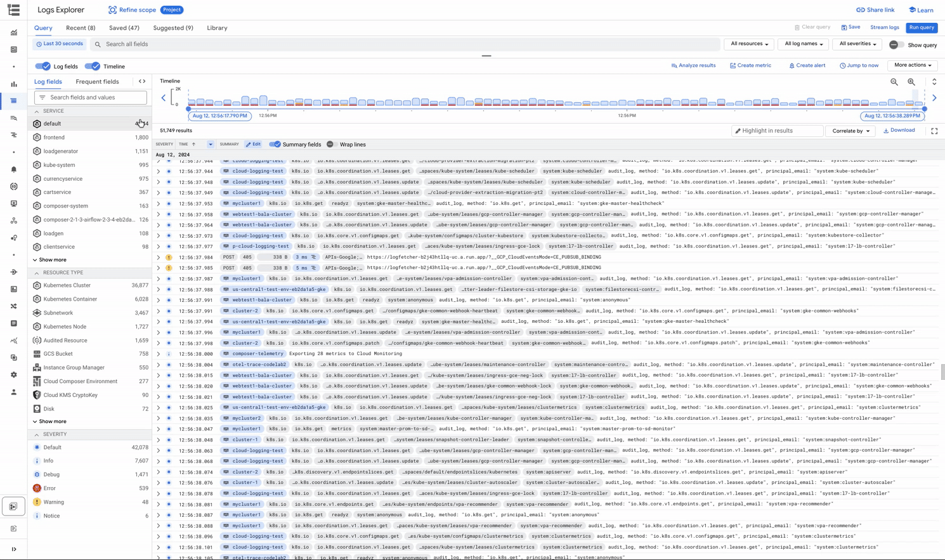The image size is (945, 560).
Task: Open the Time column sort dropdown
Action: 211,145
